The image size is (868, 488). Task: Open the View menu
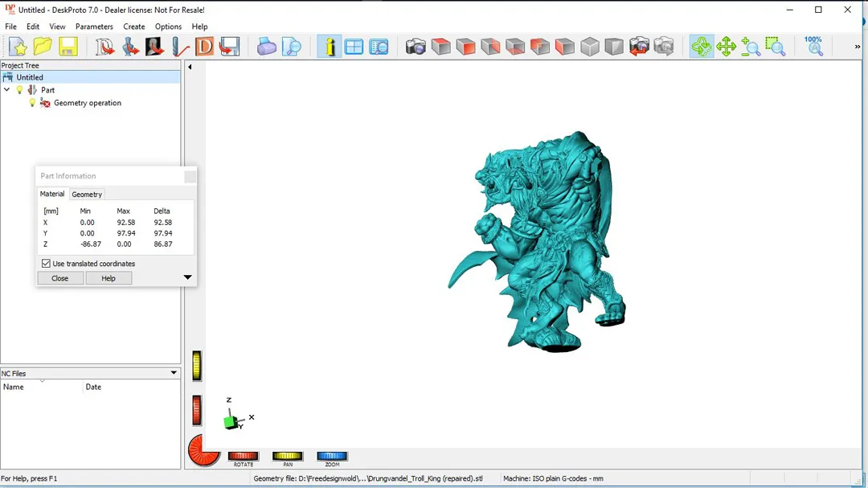point(57,27)
